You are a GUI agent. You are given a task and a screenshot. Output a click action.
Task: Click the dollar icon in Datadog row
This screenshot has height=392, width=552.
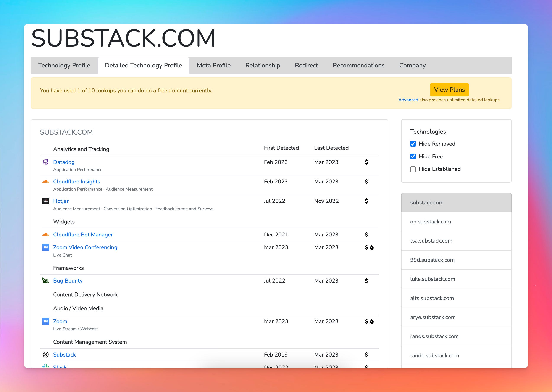click(366, 162)
